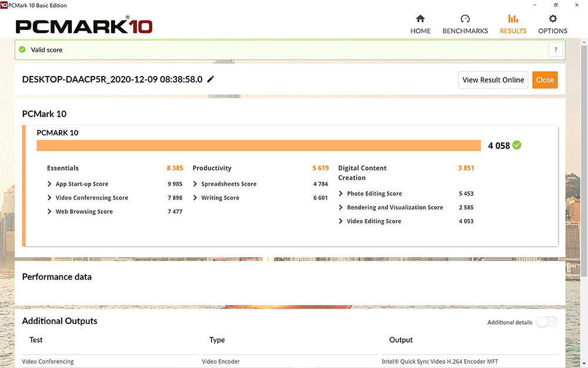This screenshot has width=588, height=368.
Task: Click Intel Quick Sync Video output cell
Action: click(x=440, y=362)
